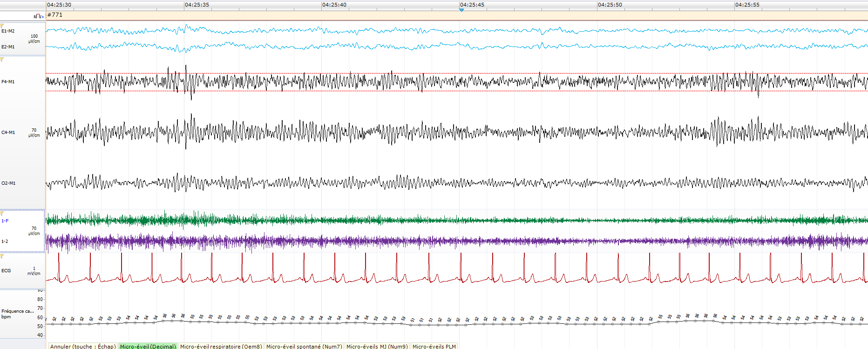Click the 70 µV/cm scale beside C4-M1
The height and width of the screenshot is (349, 868).
click(x=34, y=133)
